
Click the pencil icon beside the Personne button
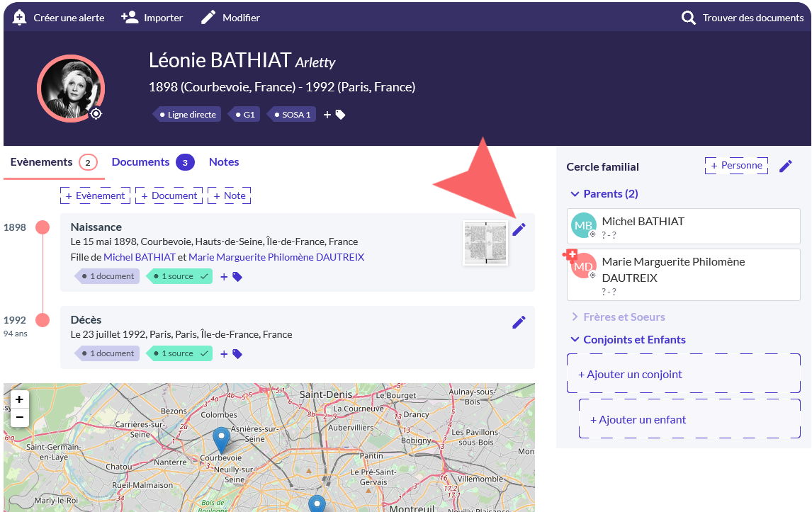point(786,166)
